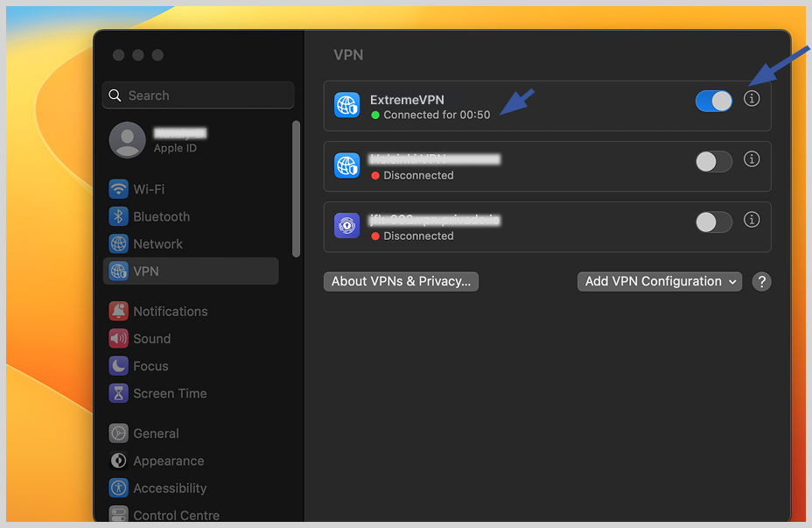Click the Notifications bell icon
This screenshot has height=528, width=812.
coord(119,311)
